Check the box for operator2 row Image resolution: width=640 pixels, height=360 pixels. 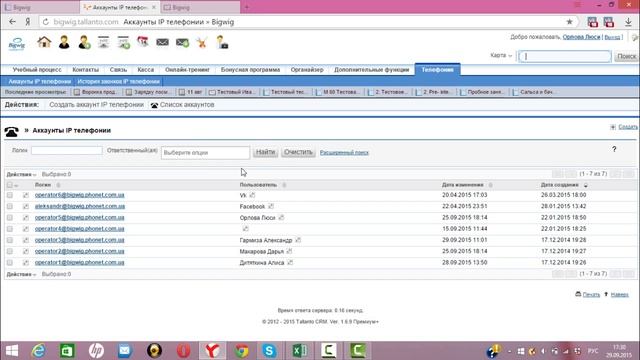click(x=9, y=251)
